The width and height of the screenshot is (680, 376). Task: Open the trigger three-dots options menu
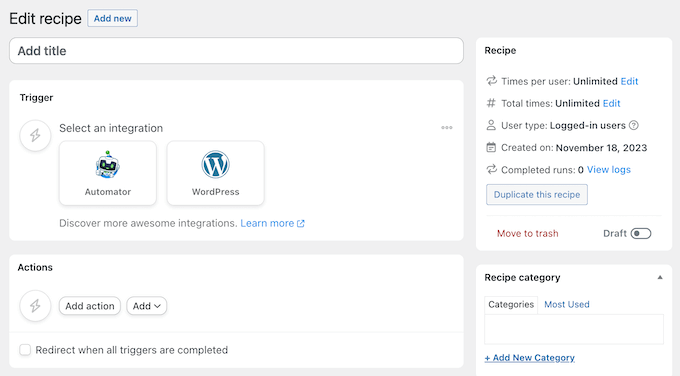pos(447,128)
